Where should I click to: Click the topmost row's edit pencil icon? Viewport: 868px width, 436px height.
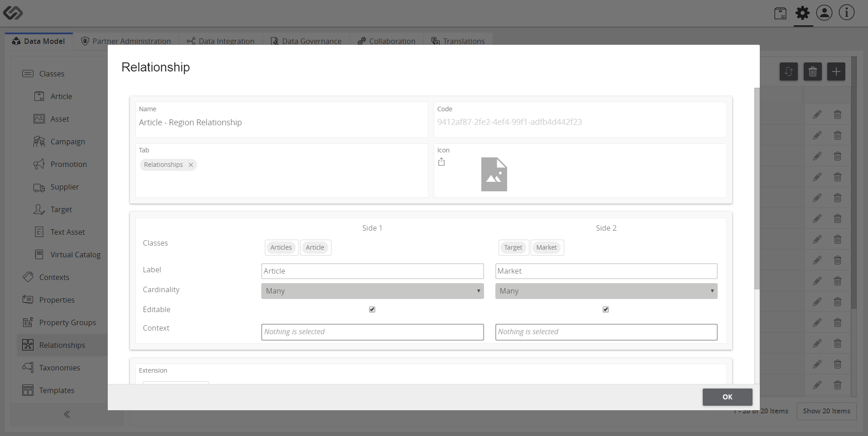coord(817,115)
